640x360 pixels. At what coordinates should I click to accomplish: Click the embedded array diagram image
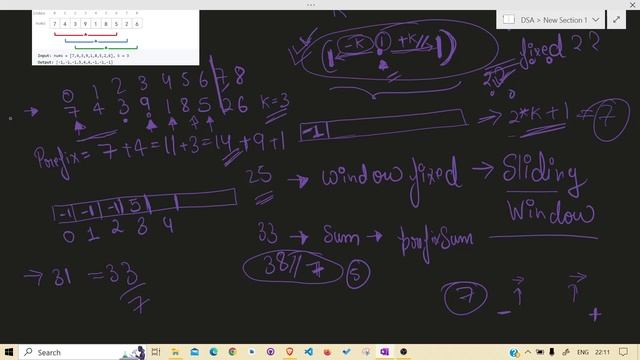(x=116, y=38)
